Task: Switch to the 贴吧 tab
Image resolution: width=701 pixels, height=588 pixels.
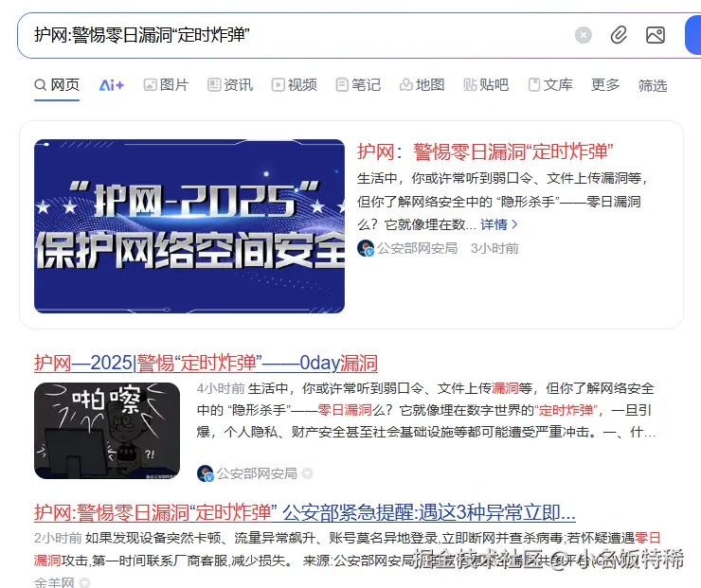Action: (x=486, y=84)
